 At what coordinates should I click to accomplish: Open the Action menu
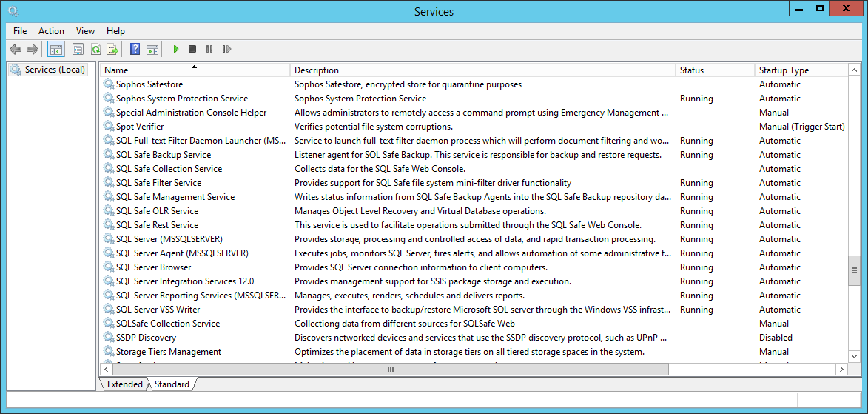click(52, 31)
